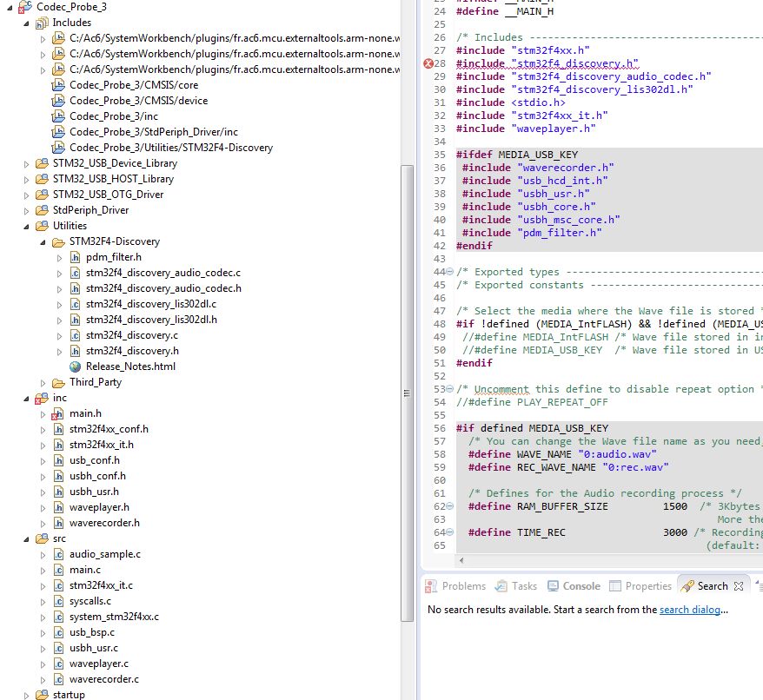Collapse the Utilities folder
The width and height of the screenshot is (763, 700).
coord(28,226)
